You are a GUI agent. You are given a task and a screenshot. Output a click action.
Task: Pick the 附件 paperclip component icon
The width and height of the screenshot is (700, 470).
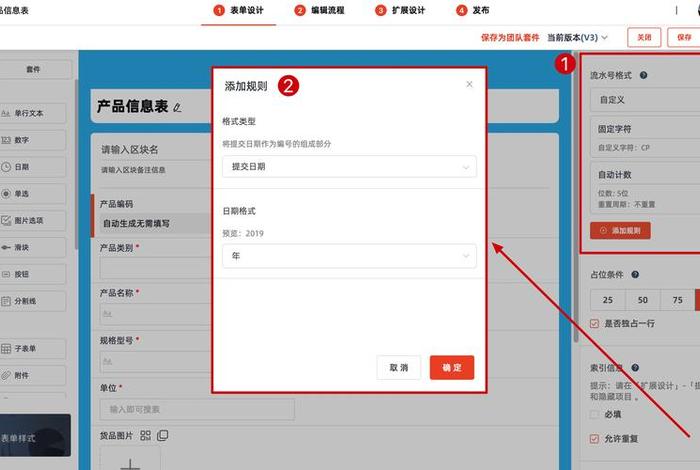6,375
